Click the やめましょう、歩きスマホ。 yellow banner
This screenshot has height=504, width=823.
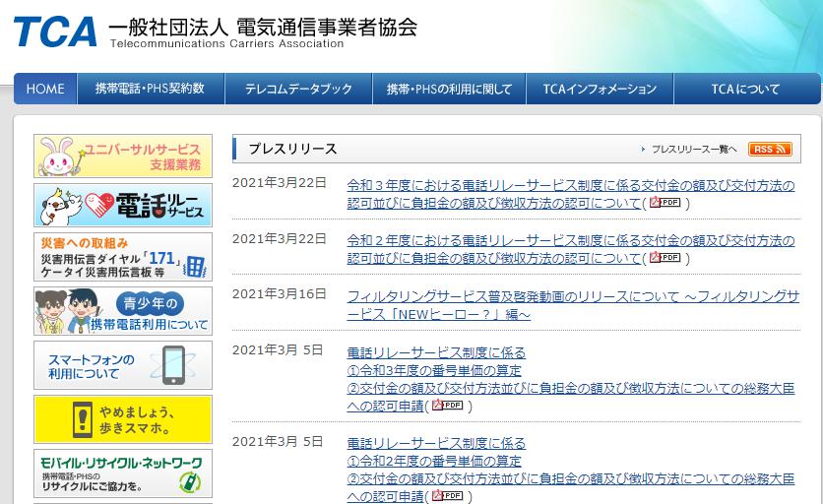(123, 419)
